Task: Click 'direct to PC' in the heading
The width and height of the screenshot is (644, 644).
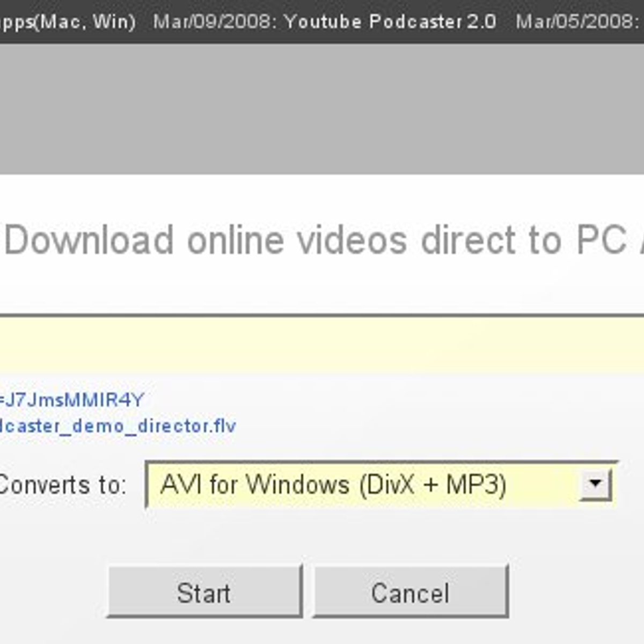Action: (x=523, y=240)
